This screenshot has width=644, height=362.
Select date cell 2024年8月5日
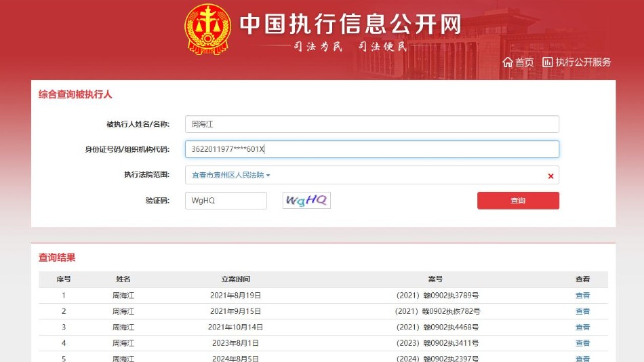(235, 359)
